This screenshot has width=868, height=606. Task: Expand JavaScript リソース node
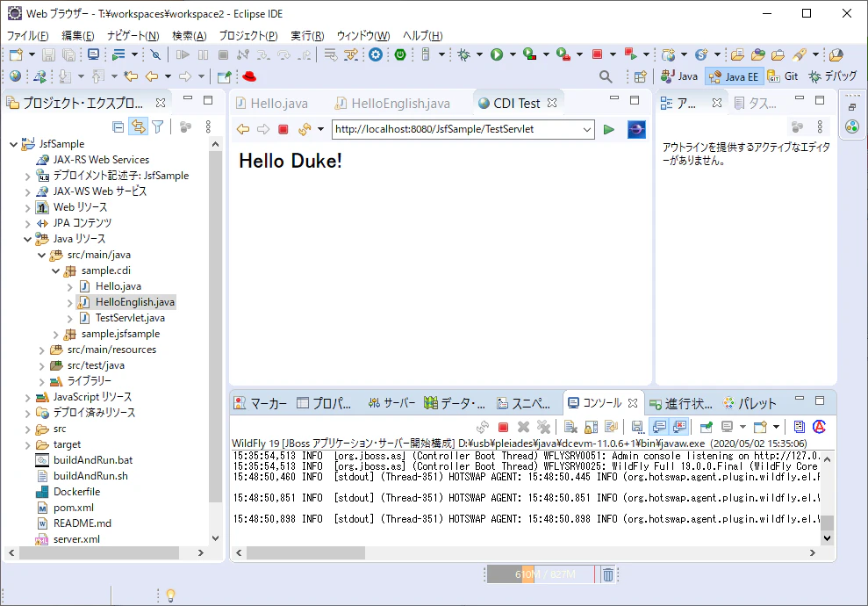[27, 397]
